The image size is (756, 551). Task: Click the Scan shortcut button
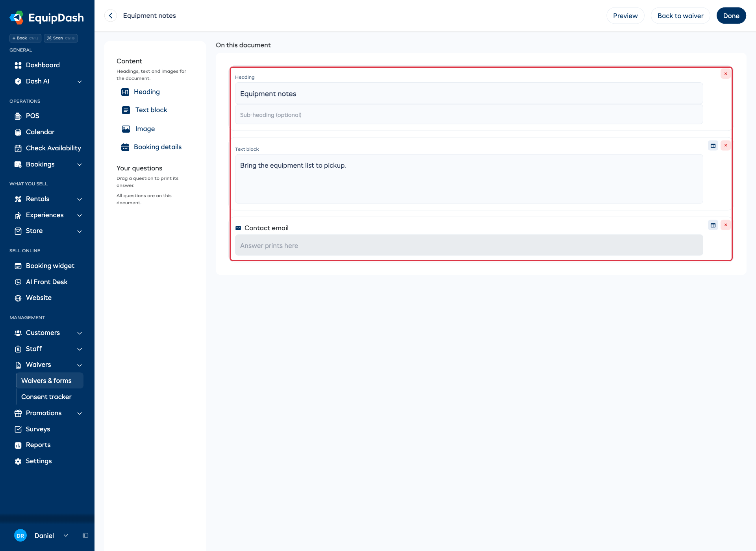(x=61, y=38)
